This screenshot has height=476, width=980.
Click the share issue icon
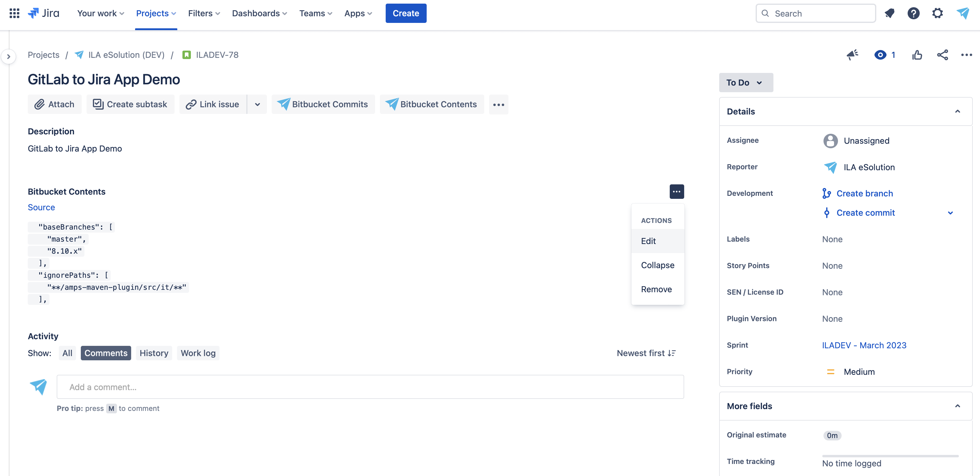(942, 55)
